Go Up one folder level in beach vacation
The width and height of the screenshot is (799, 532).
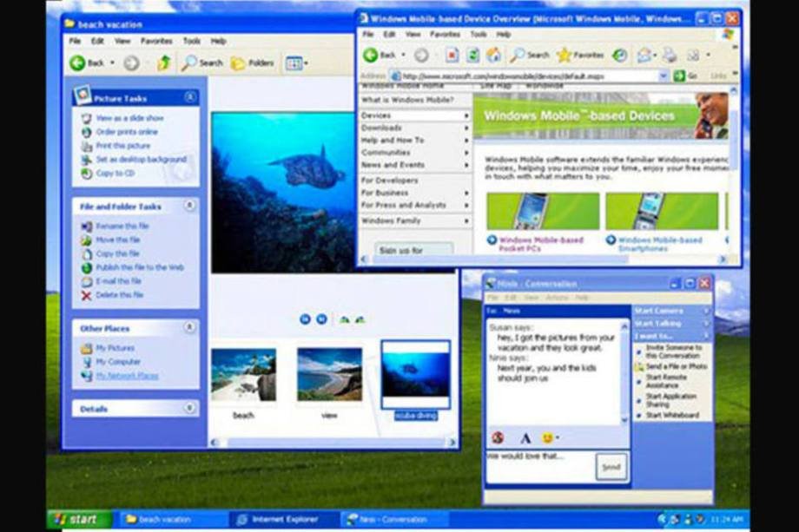coord(163,62)
